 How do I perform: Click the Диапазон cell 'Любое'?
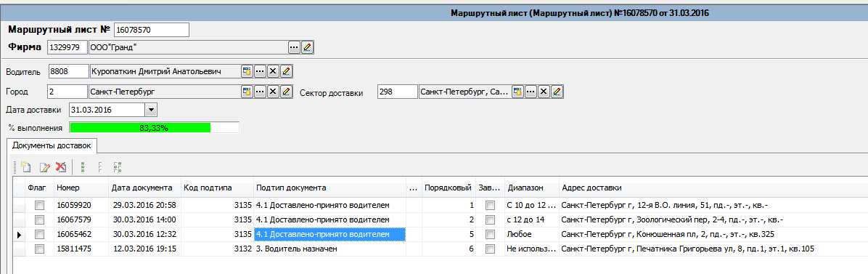click(531, 235)
